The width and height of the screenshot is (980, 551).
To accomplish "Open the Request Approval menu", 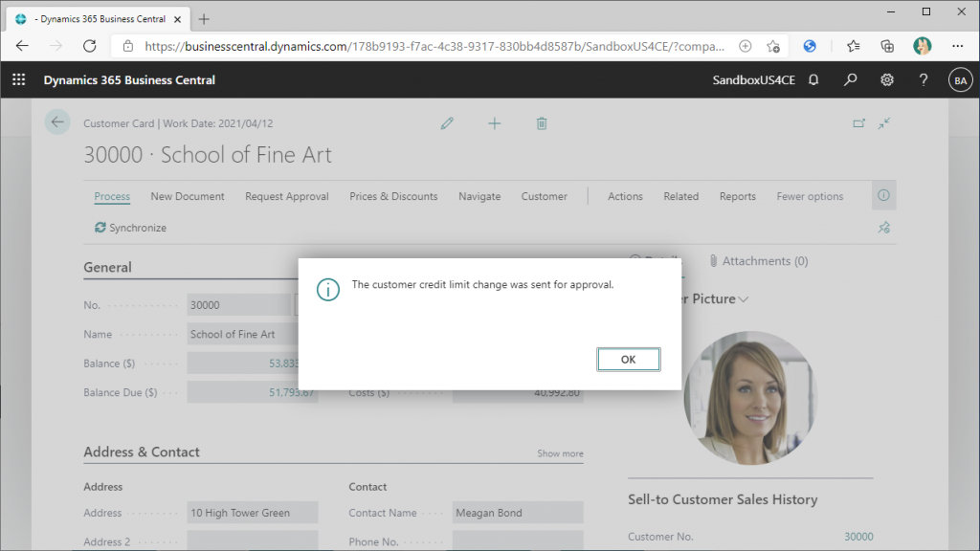I will (287, 196).
